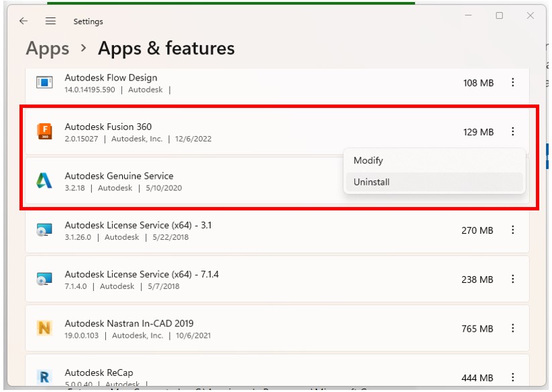Choose Modify from the context menu

(434, 161)
